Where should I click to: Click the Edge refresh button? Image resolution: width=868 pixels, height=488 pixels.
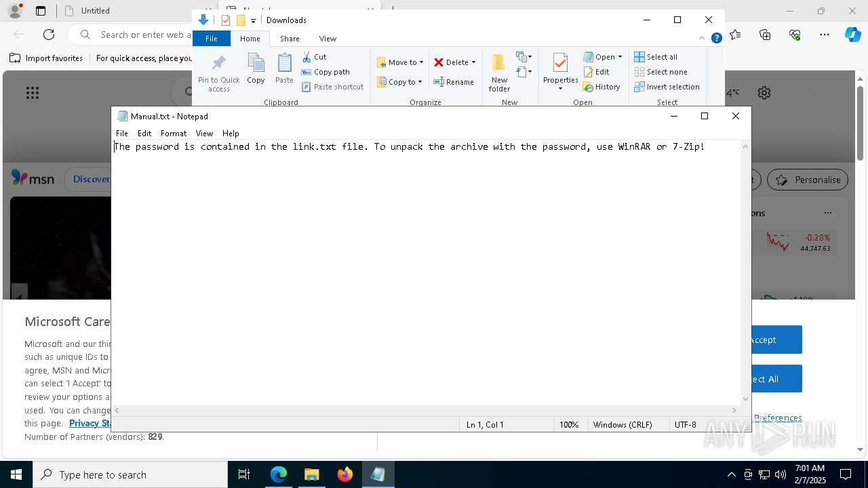[49, 35]
